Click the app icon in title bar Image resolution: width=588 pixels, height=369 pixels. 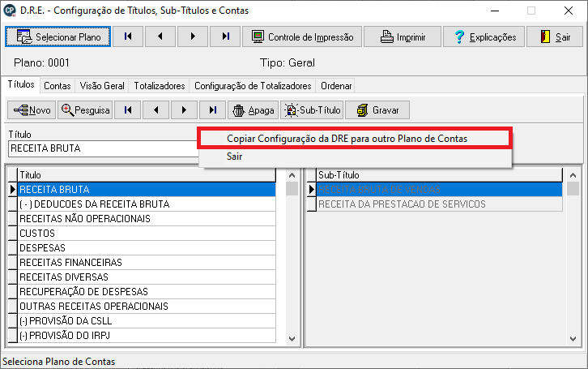[10, 11]
